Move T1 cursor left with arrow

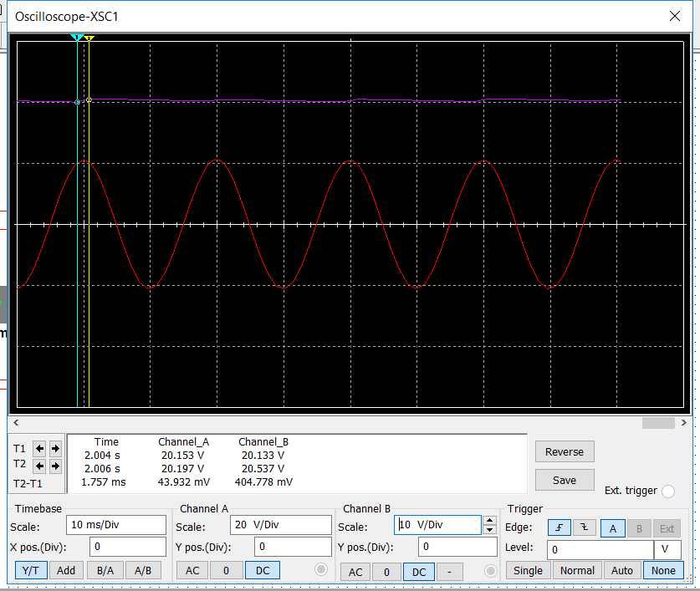(40, 449)
